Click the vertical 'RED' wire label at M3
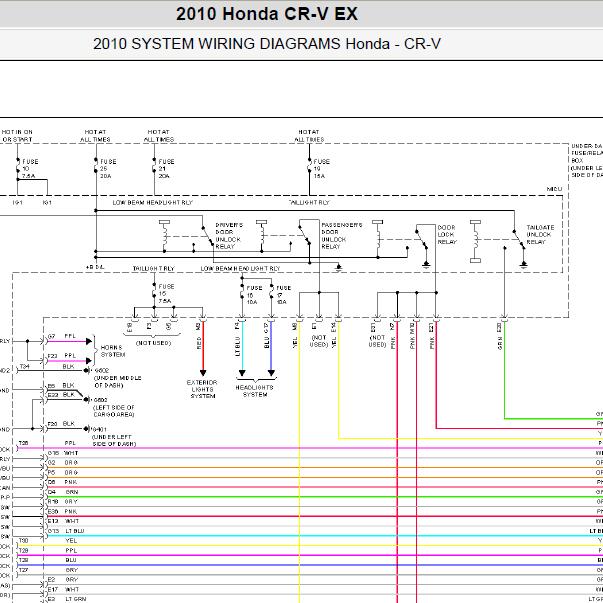The height and width of the screenshot is (603, 603). (199, 343)
